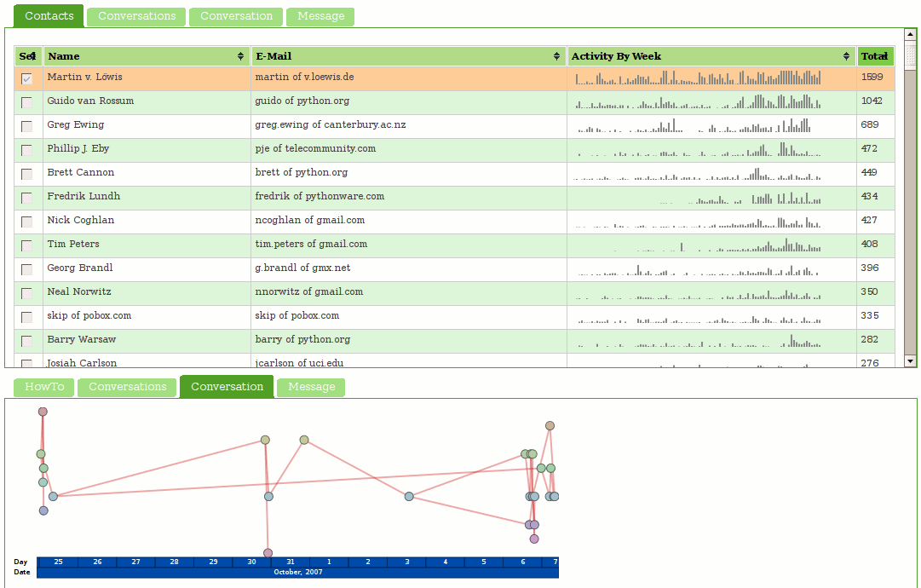Viewport: 921px width, 588px height.
Task: Open the top Conversation tab
Action: pyautogui.click(x=236, y=16)
